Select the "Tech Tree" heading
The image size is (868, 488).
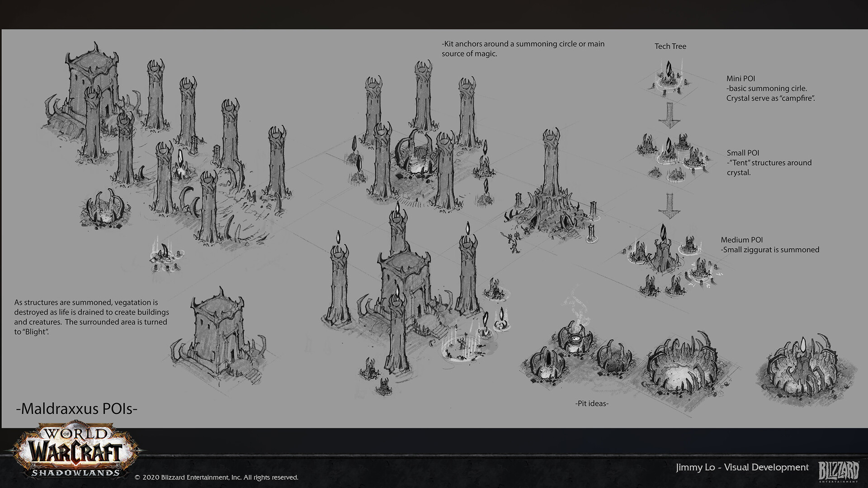[x=670, y=46]
